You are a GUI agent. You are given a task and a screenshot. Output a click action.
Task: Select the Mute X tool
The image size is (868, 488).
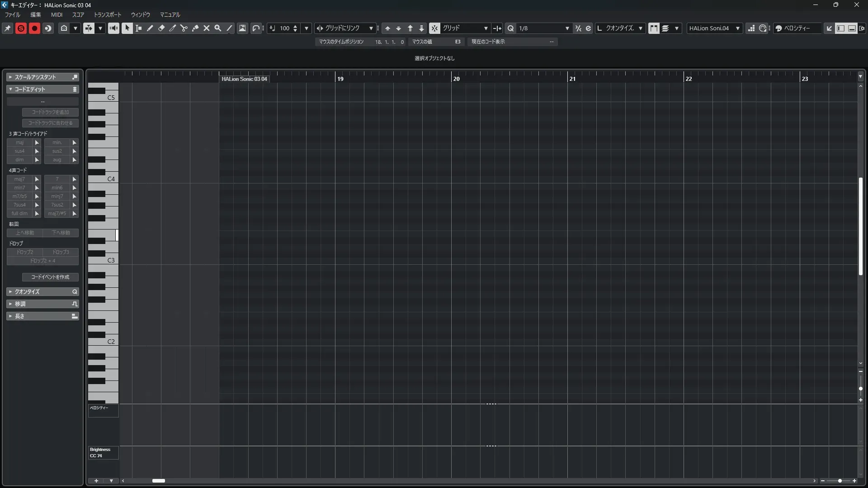(207, 28)
